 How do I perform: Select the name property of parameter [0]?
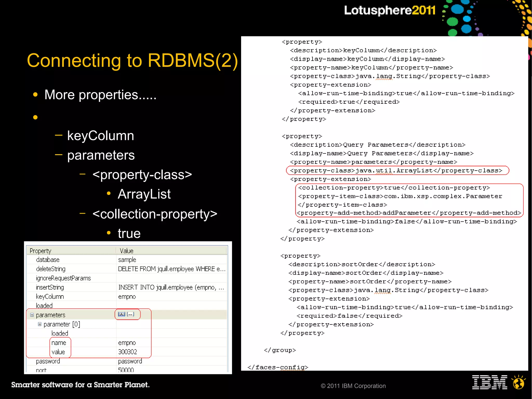coord(59,343)
